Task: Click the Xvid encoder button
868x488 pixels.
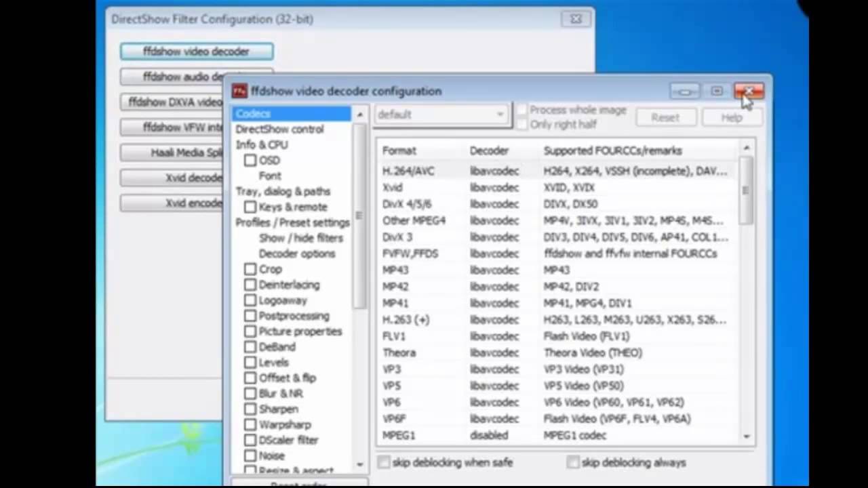Action: [172, 203]
